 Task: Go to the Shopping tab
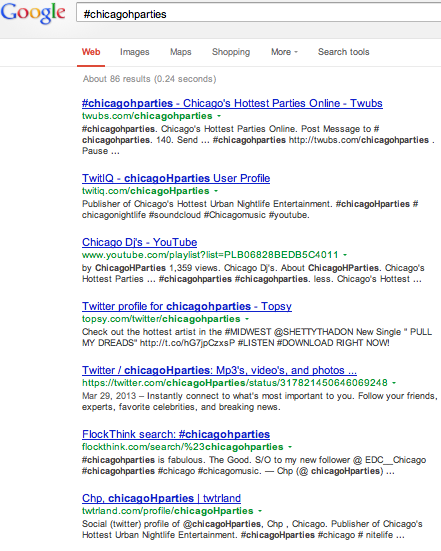[x=231, y=52]
